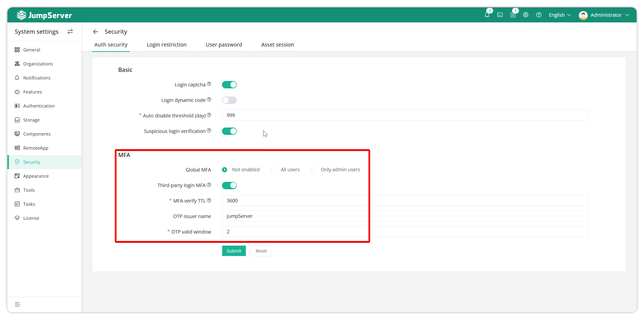Click the Submit button
644x317 pixels.
pos(234,251)
